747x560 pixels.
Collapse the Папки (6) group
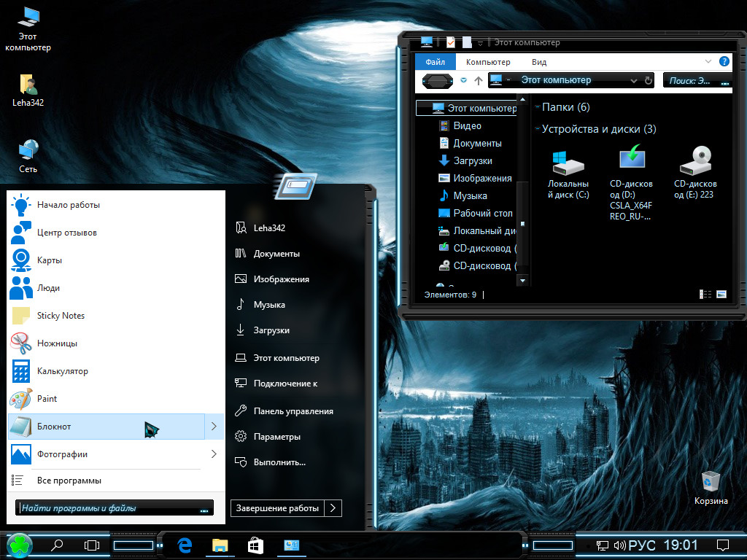pos(538,107)
